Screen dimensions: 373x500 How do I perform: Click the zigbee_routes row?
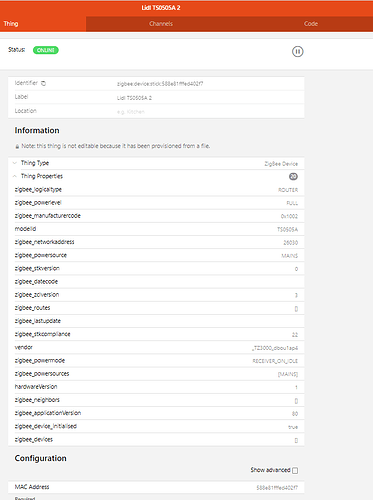tap(156, 308)
